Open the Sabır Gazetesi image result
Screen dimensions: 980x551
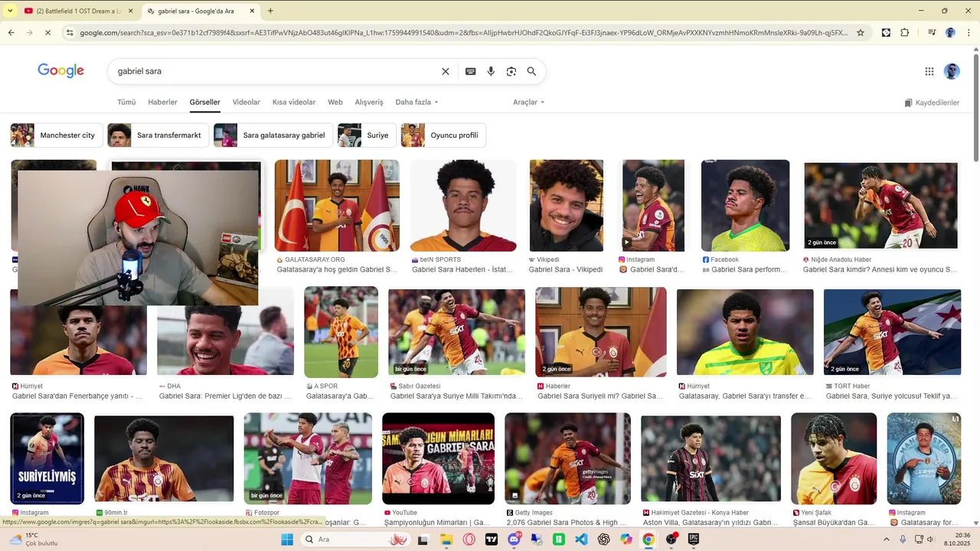456,332
